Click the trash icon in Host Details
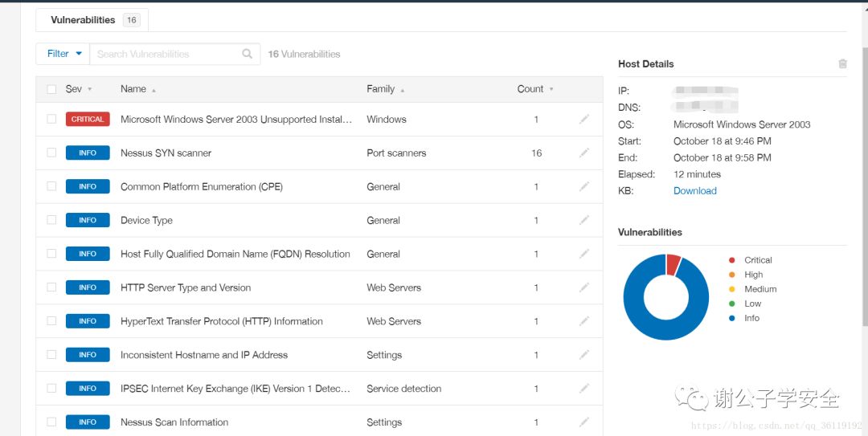 coord(842,64)
